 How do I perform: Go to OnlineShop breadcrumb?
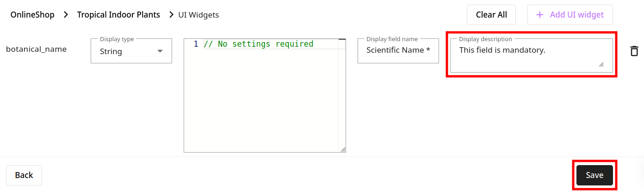click(x=32, y=15)
